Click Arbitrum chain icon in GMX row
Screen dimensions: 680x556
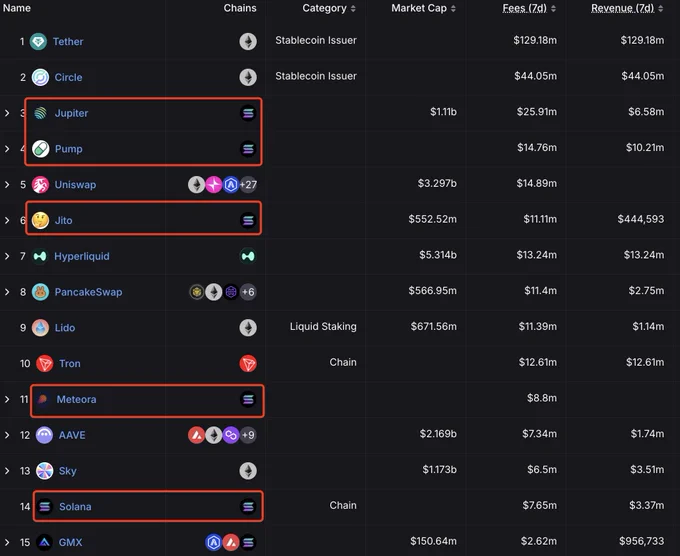[213, 542]
